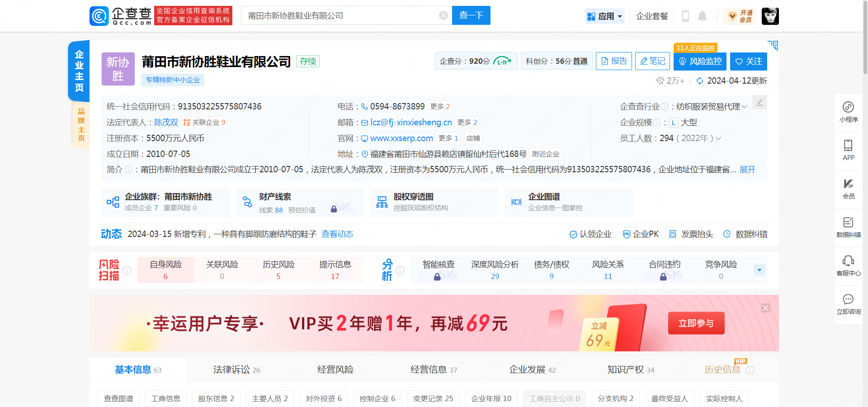The width and height of the screenshot is (868, 407).
Task: Open 数据纠错 in right sidebar
Action: [848, 227]
